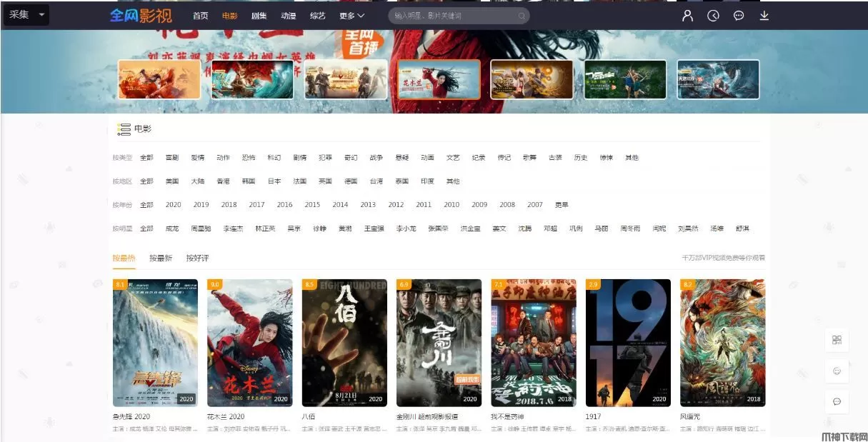Click the QR code icon on right sidebar
This screenshot has height=442, width=868.
pyautogui.click(x=837, y=340)
